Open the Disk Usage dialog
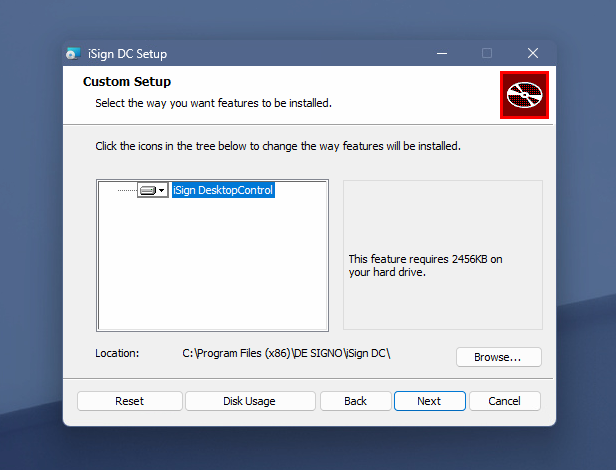The height and width of the screenshot is (470, 616). pyautogui.click(x=250, y=401)
